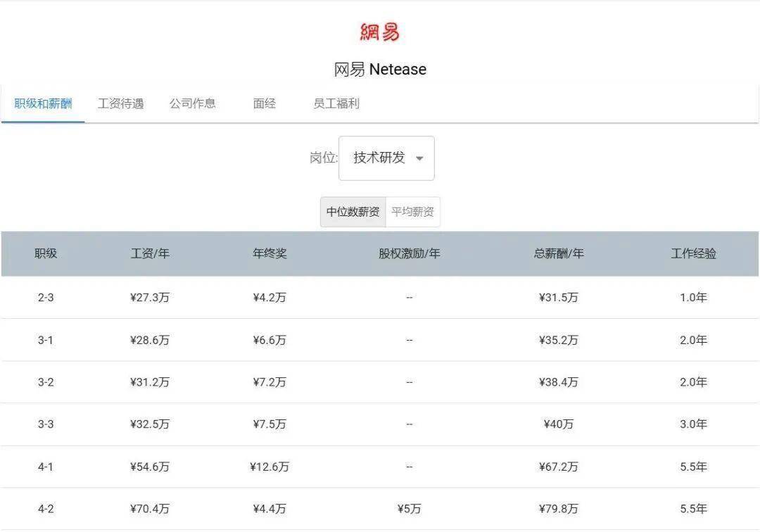Image resolution: width=760 pixels, height=532 pixels.
Task: Click the dropdown arrow beside 技术研发
Action: [419, 159]
